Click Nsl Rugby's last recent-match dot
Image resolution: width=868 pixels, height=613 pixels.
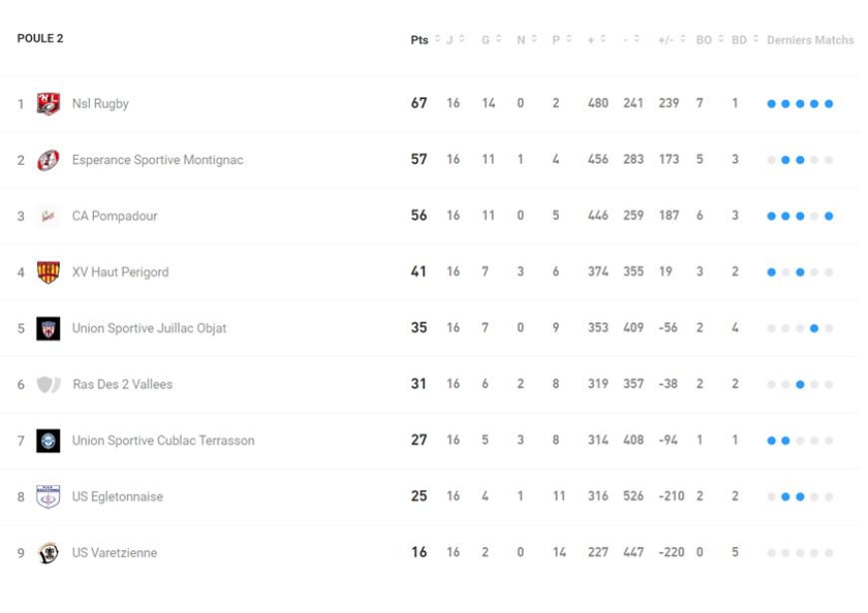tap(829, 104)
